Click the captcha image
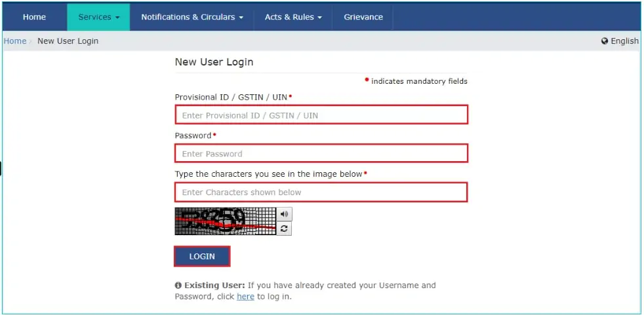The image size is (644, 315). pyautogui.click(x=226, y=221)
